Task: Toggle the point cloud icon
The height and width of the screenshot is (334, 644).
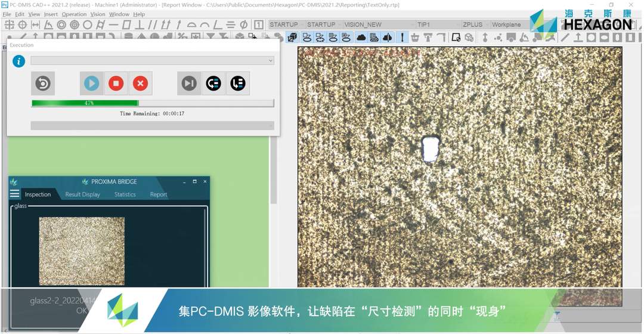Action: pyautogui.click(x=361, y=38)
